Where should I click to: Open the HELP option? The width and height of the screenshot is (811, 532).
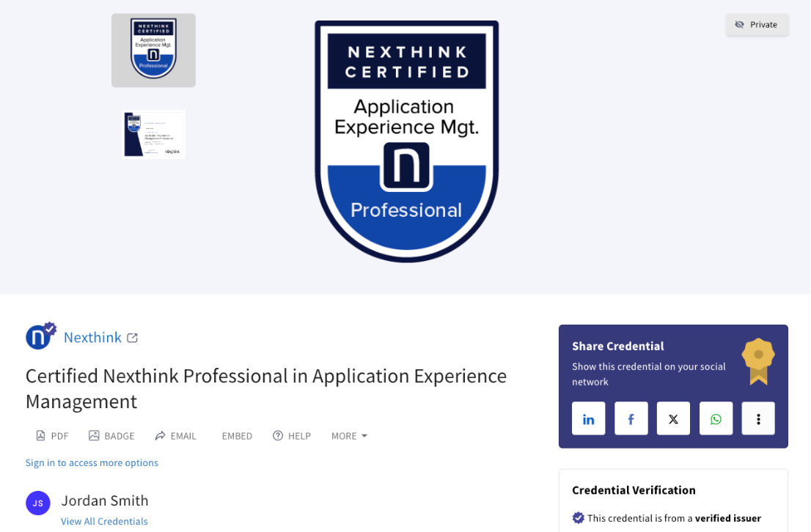(292, 436)
